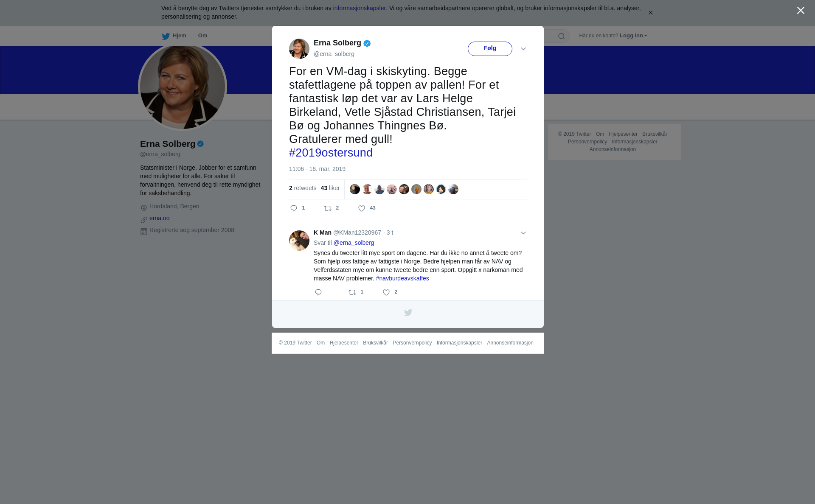This screenshot has height=504, width=815.
Task: Like K Man's reply with the heart
Action: [x=386, y=292]
